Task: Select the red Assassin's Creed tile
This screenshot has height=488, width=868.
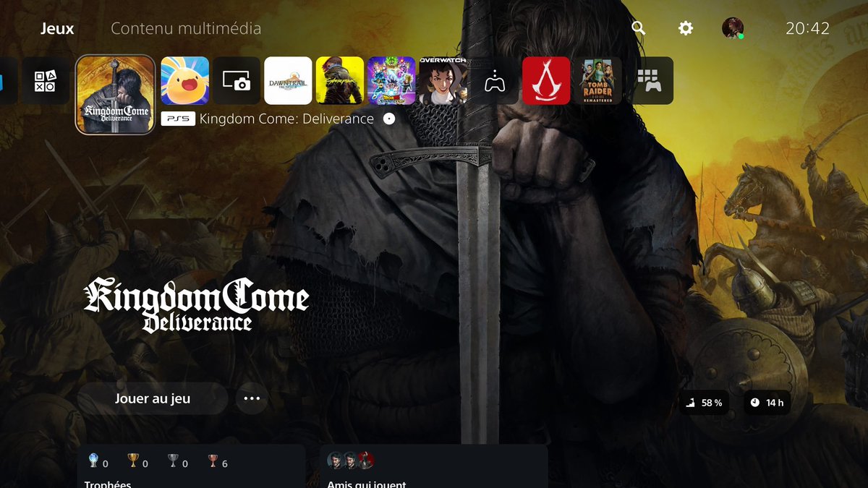Action: point(546,81)
